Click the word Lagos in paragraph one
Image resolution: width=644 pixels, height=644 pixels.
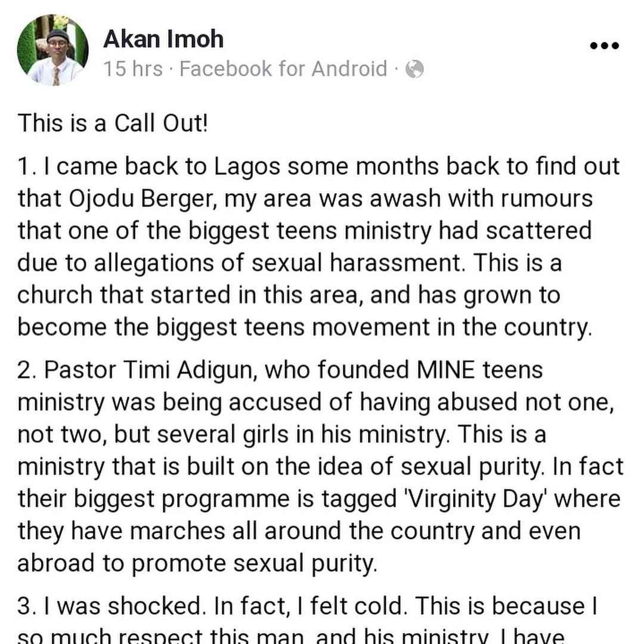pyautogui.click(x=247, y=168)
